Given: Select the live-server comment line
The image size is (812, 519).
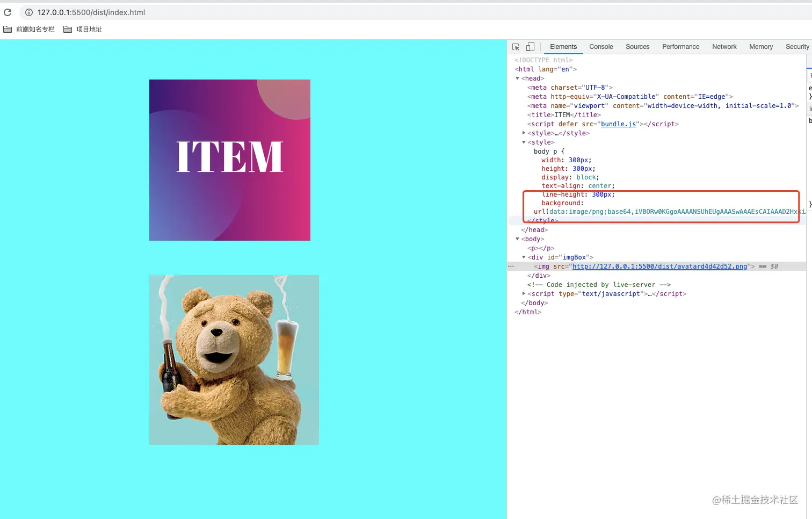Looking at the screenshot, I should pos(599,285).
